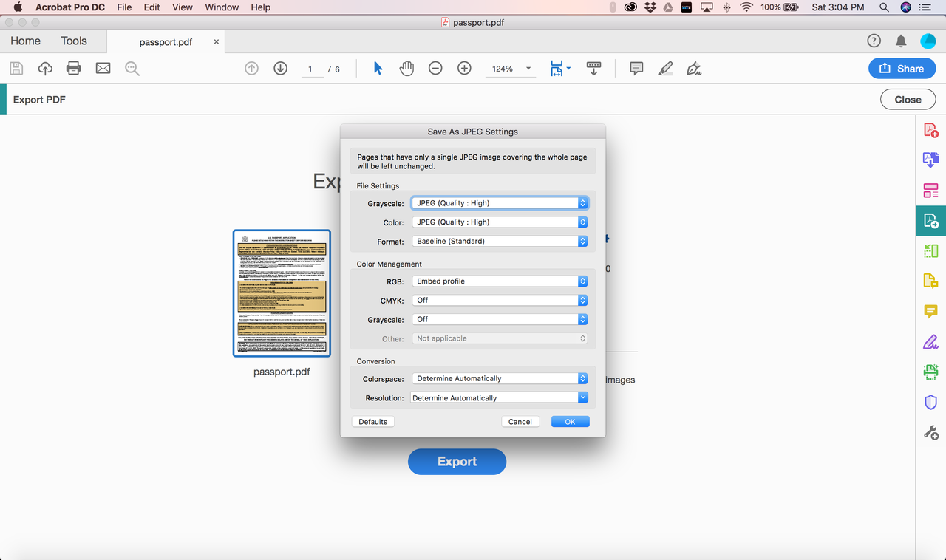The width and height of the screenshot is (946, 560).
Task: Open the Window menu
Action: 222,7
